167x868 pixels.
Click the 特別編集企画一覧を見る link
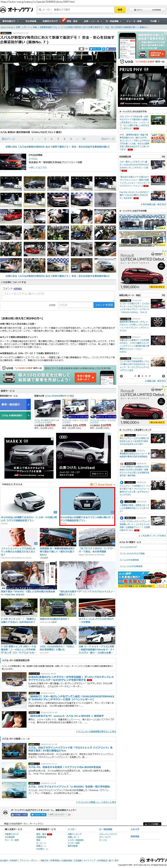[154, 205]
